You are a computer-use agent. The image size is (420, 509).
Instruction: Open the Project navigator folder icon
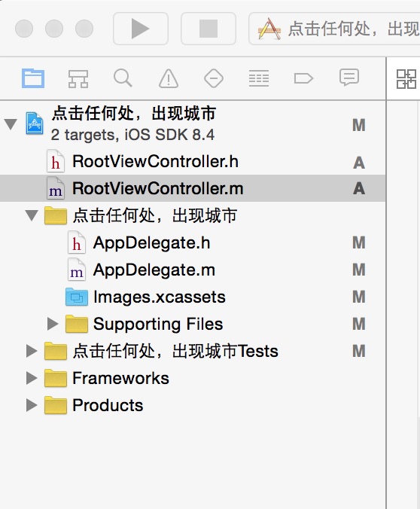(33, 78)
